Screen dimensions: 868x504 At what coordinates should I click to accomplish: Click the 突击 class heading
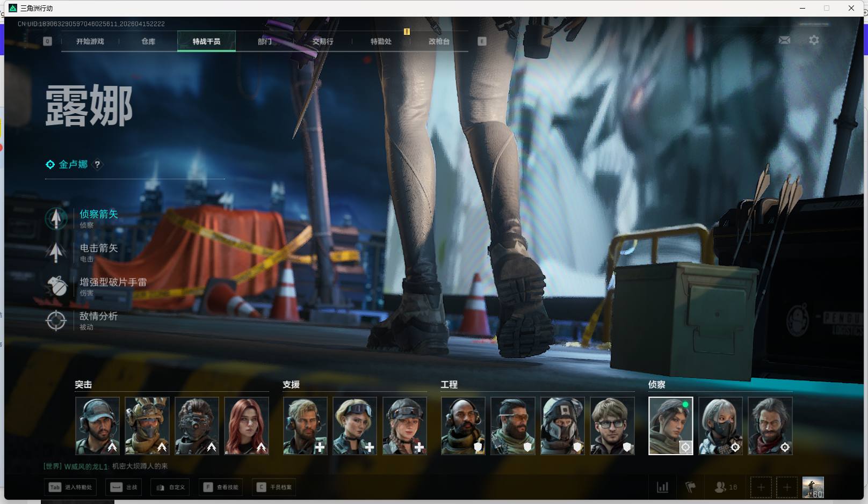click(x=83, y=385)
